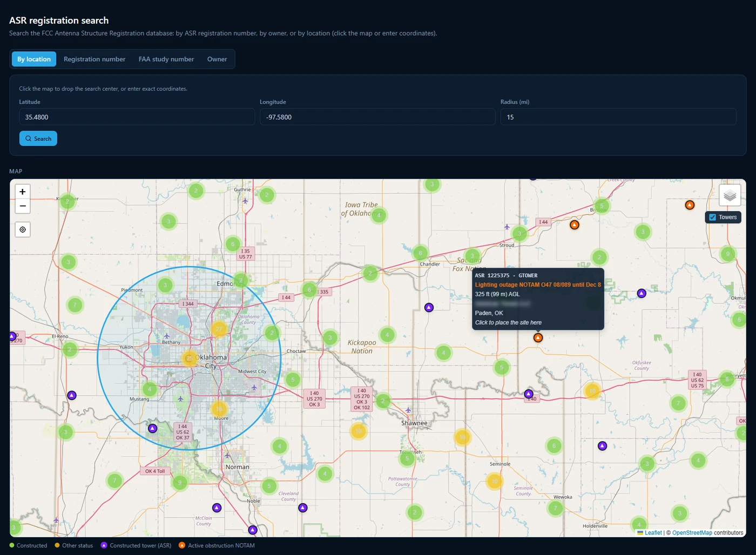The width and height of the screenshot is (756, 555).
Task: Click orange NOTAM tower marker below popup
Action: click(538, 337)
